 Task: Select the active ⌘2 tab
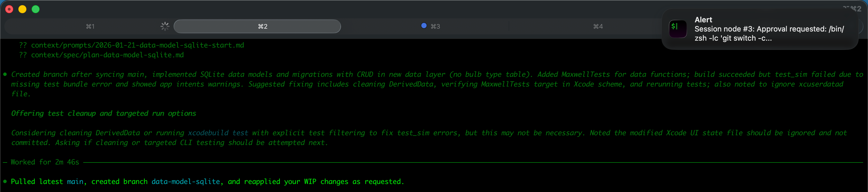[257, 26]
